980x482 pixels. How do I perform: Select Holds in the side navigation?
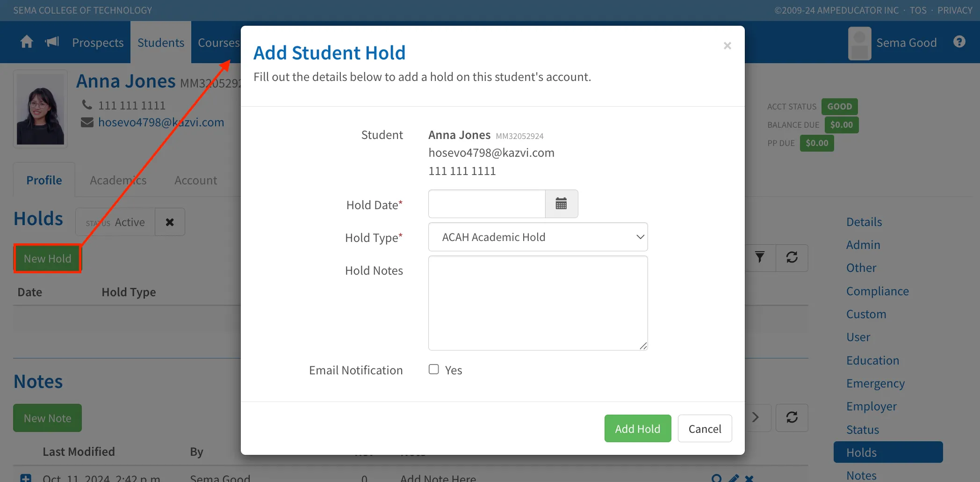tap(888, 452)
